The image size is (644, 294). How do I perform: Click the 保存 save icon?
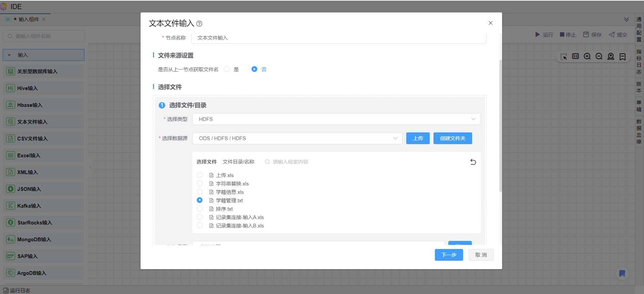coord(586,35)
